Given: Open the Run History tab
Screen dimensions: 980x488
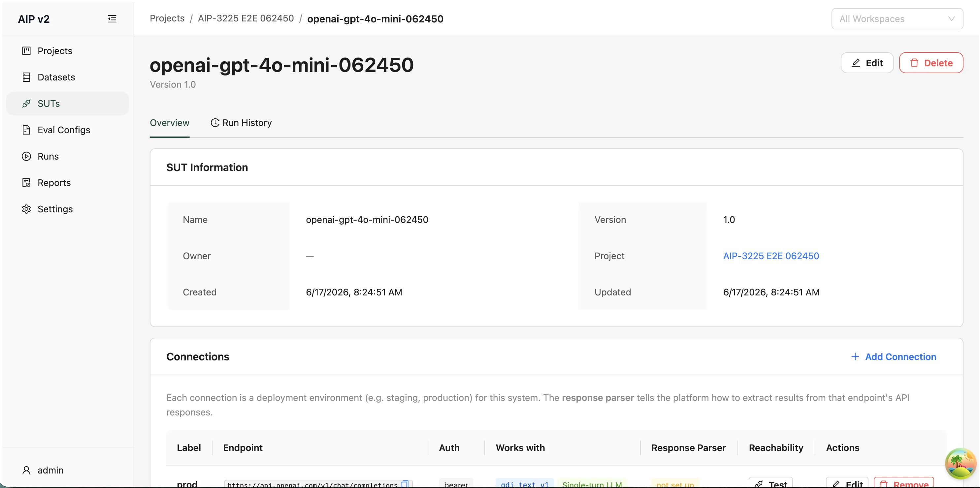Looking at the screenshot, I should pyautogui.click(x=241, y=123).
